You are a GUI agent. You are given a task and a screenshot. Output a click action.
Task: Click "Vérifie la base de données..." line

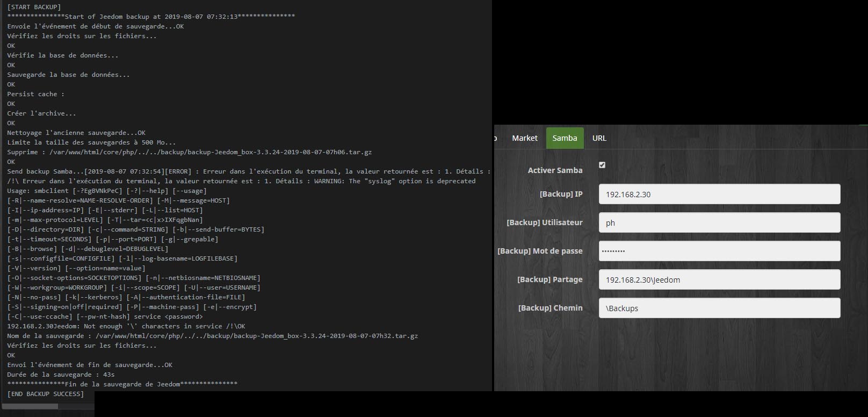[x=63, y=55]
